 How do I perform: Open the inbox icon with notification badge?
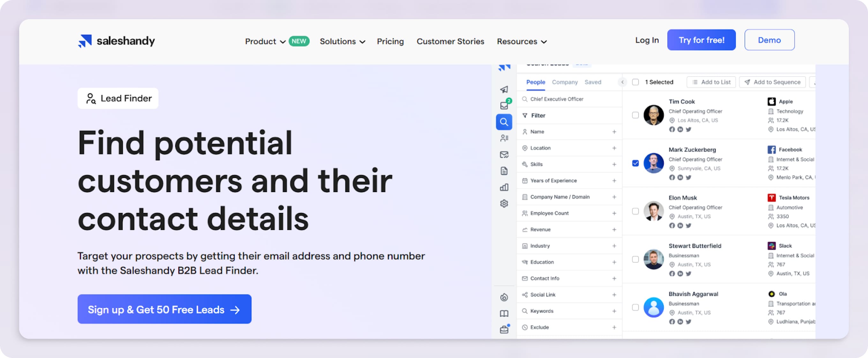click(504, 105)
